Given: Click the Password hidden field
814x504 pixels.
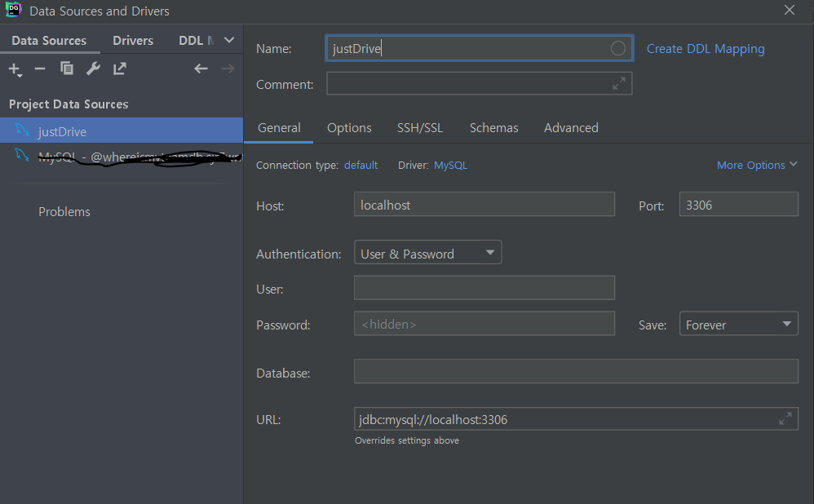Looking at the screenshot, I should pyautogui.click(x=484, y=324).
